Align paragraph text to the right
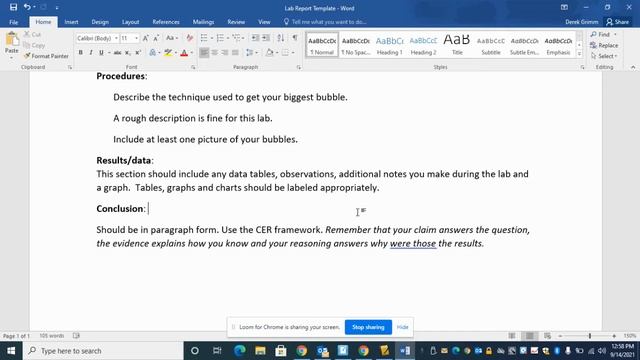Image resolution: width=640 pixels, height=360 pixels. point(224,53)
